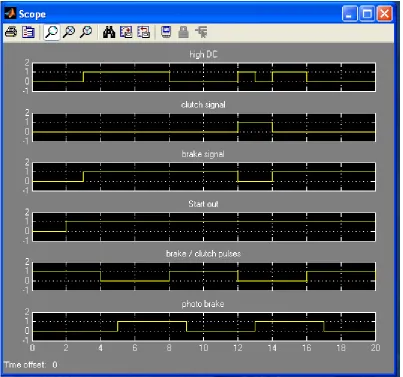This screenshot has width=403, height=377.
Task: Click the time axis tick label 8
Action: pos(169,348)
